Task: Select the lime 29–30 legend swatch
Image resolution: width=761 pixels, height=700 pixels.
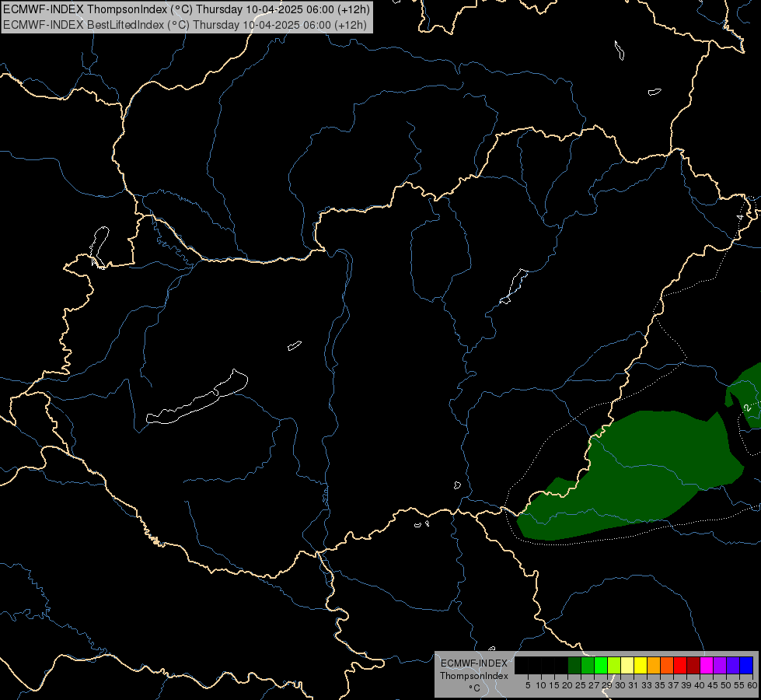Action: pos(614,666)
